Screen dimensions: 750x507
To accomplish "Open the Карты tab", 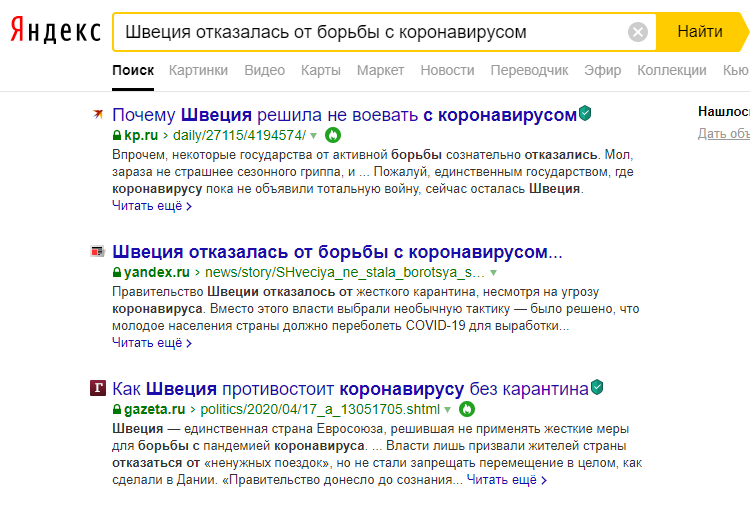I will click(x=321, y=70).
